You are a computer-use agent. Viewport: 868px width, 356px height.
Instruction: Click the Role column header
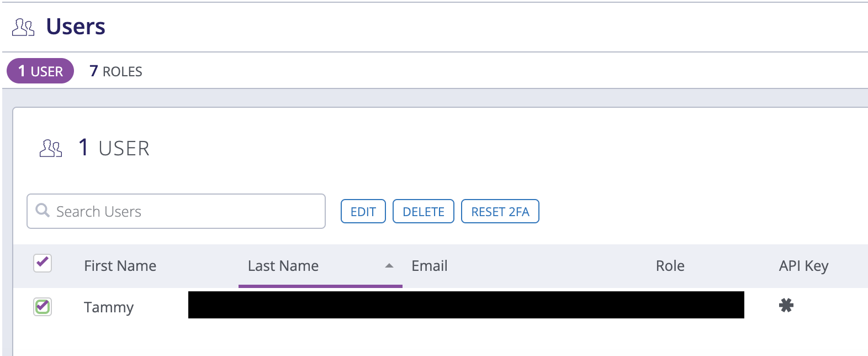pyautogui.click(x=670, y=266)
